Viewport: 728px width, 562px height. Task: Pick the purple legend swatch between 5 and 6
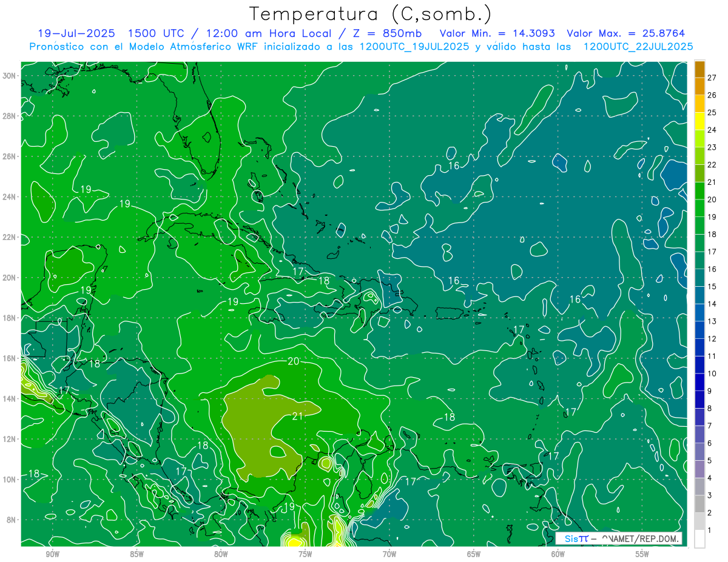(699, 452)
